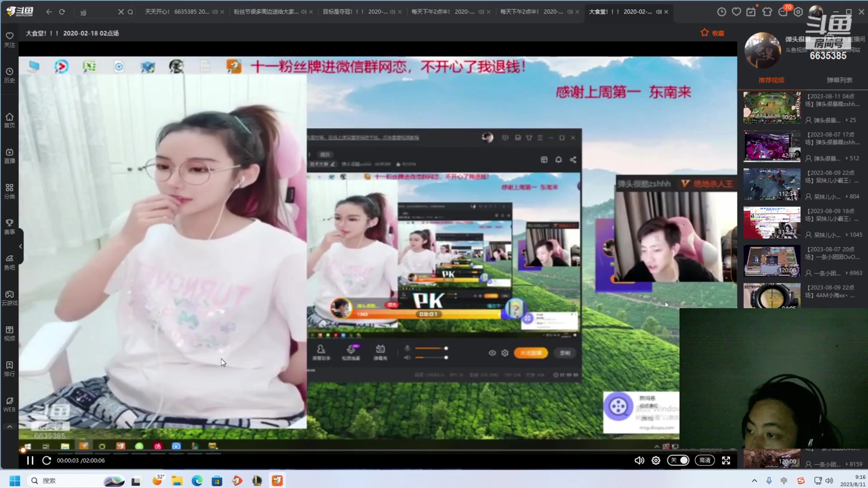Open streamer 弹头很暴 profile avatar
Image resolution: width=868 pixels, height=488 pixels.
tap(763, 51)
